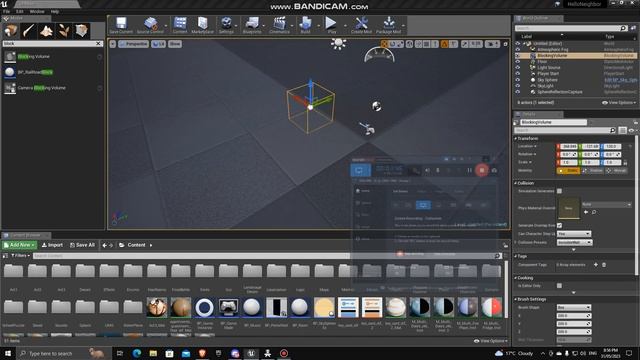This screenshot has height=360, width=640.
Task: Click the Search Content field
Action: (x=264, y=256)
